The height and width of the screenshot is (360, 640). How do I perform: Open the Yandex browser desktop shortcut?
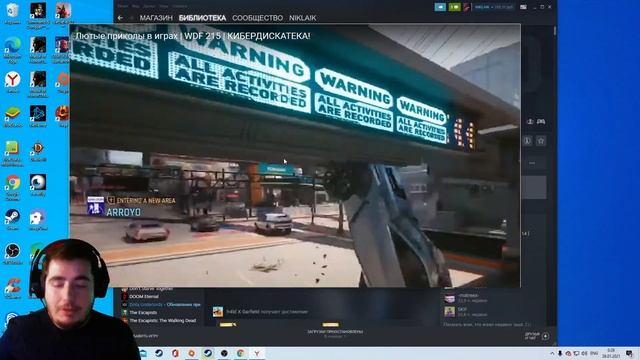click(x=12, y=82)
